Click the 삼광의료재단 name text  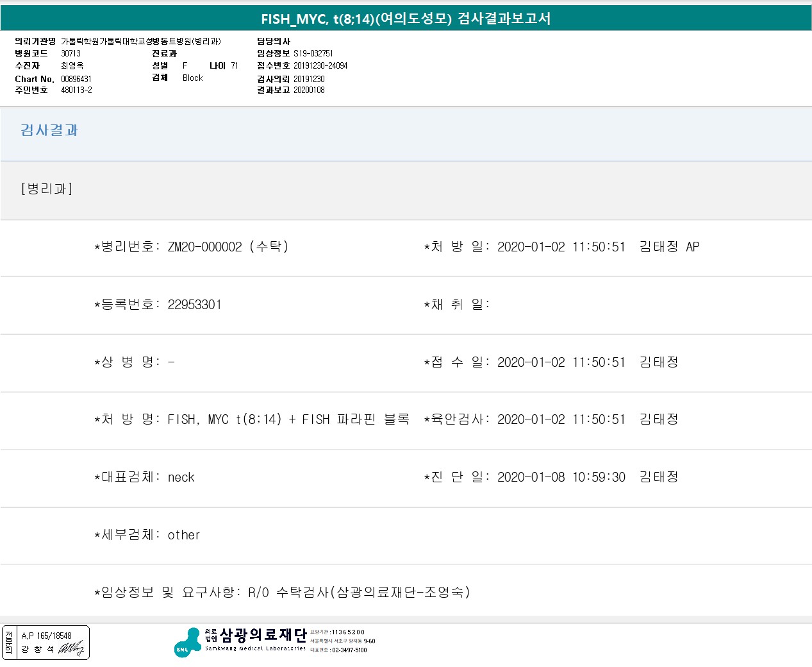[x=263, y=635]
